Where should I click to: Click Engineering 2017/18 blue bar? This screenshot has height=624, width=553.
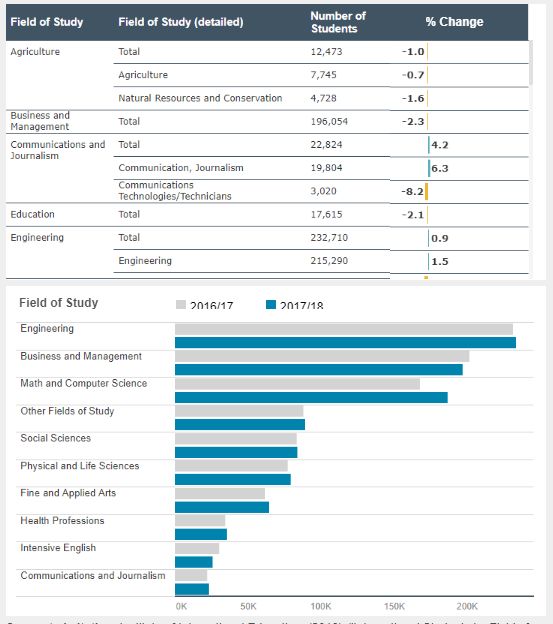click(345, 343)
